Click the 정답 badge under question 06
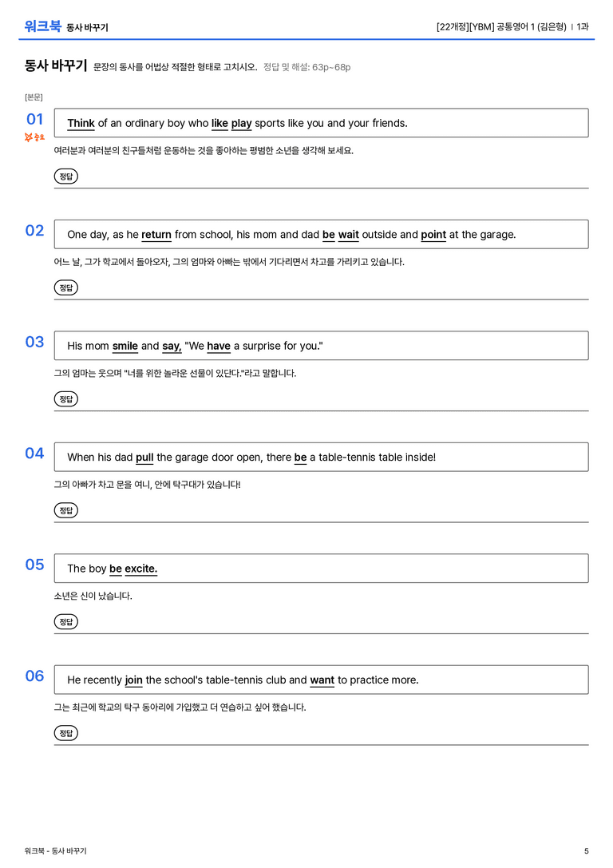The width and height of the screenshot is (613, 868). click(65, 733)
